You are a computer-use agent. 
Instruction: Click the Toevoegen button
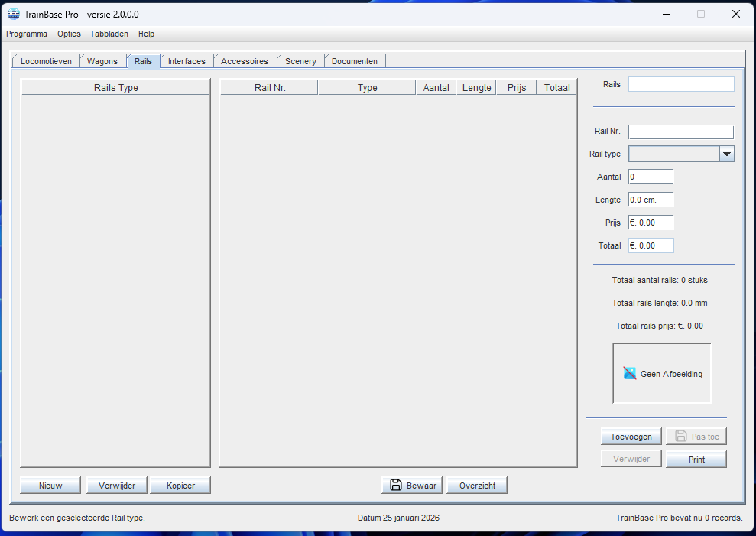[x=631, y=437]
